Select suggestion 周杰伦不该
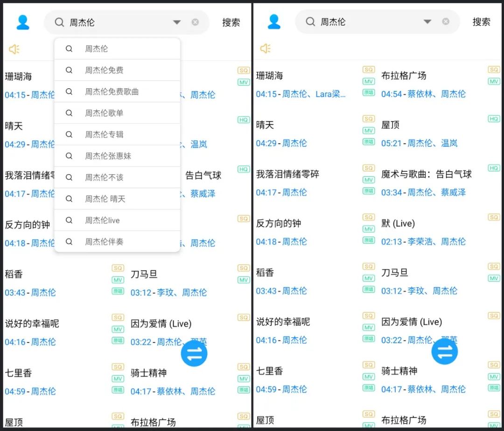The image size is (504, 431). 117,177
